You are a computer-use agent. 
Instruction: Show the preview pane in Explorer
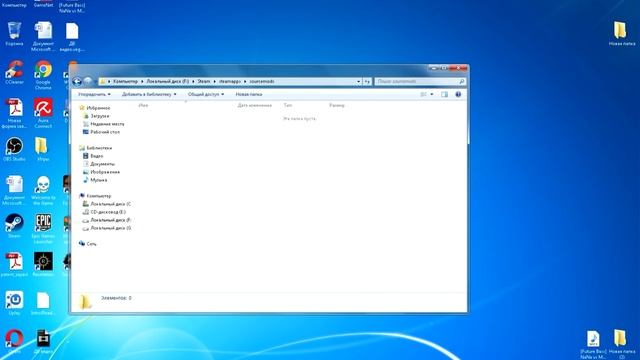pos(444,94)
